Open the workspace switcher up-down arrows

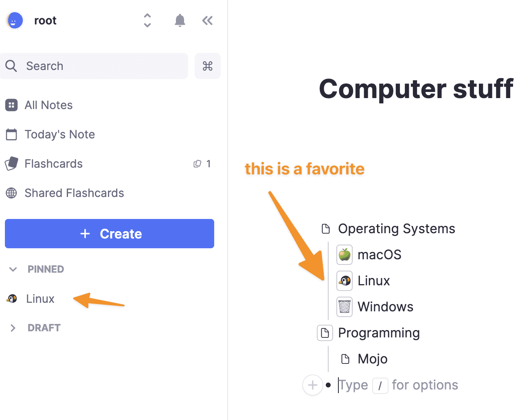(147, 20)
